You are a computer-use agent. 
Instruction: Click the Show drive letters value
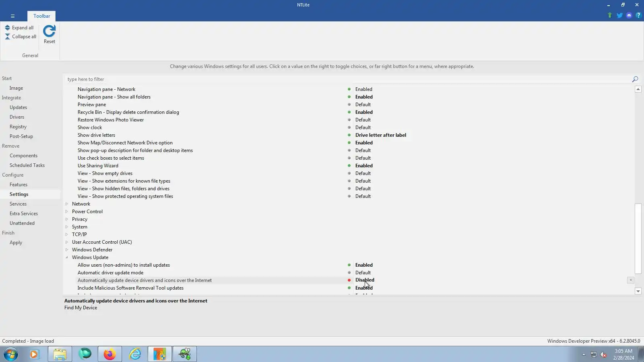[381, 135]
